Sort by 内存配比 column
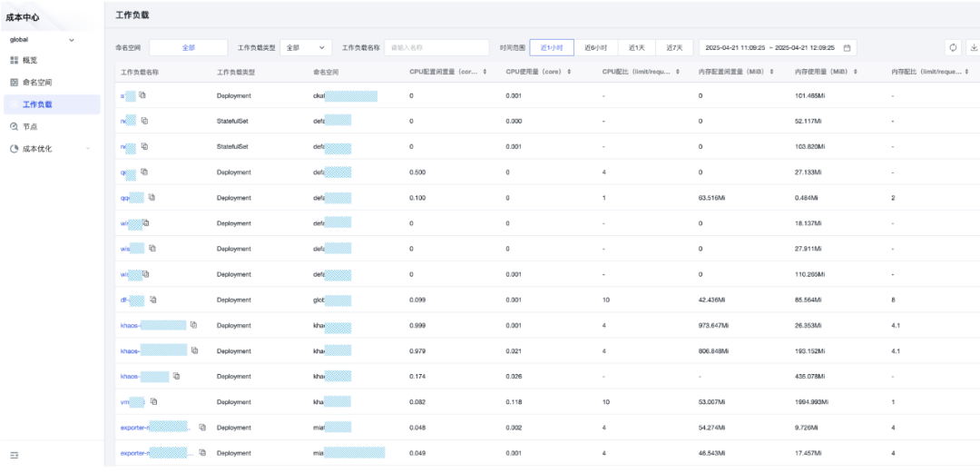The width and height of the screenshot is (980, 473). click(967, 73)
